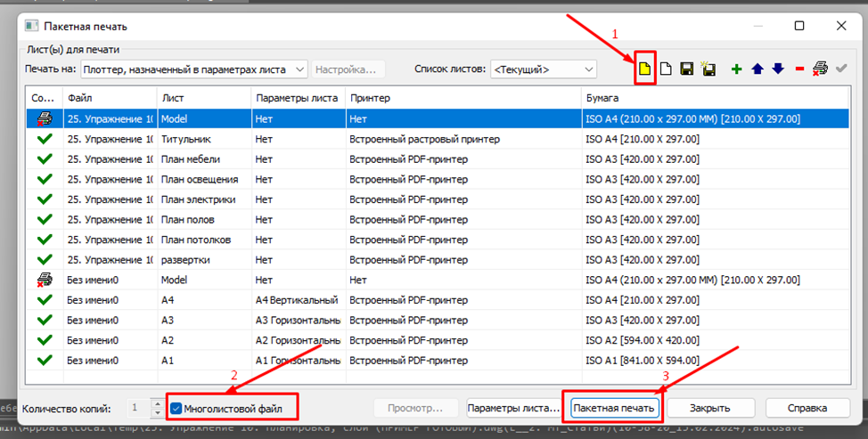This screenshot has height=439, width=868.
Task: Click the Количество копий value field
Action: pyautogui.click(x=139, y=409)
